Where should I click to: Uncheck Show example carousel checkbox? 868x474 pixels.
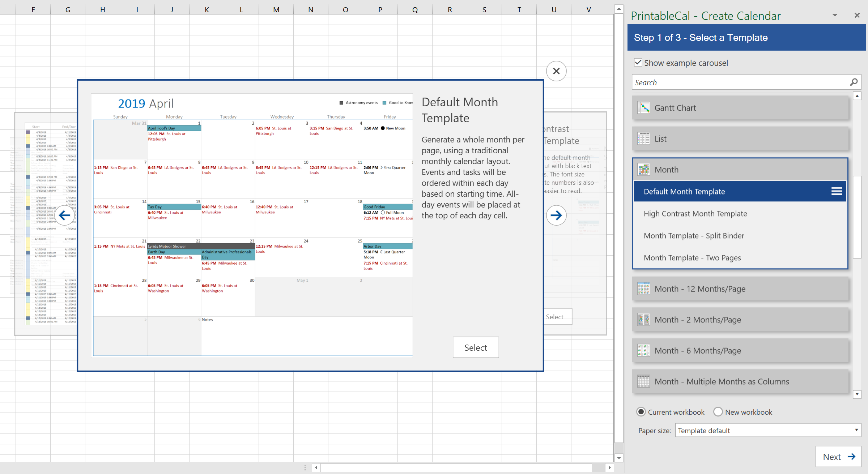pos(638,63)
